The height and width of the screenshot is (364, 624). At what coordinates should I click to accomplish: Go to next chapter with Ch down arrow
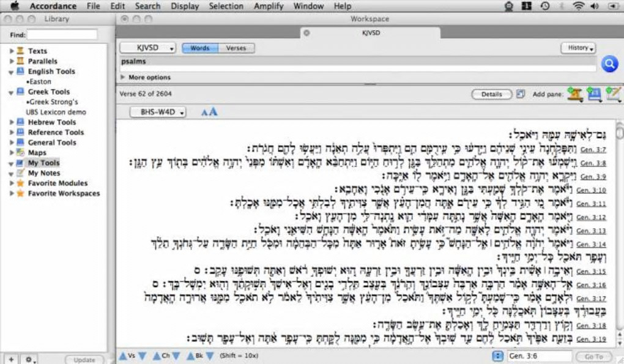click(x=176, y=355)
